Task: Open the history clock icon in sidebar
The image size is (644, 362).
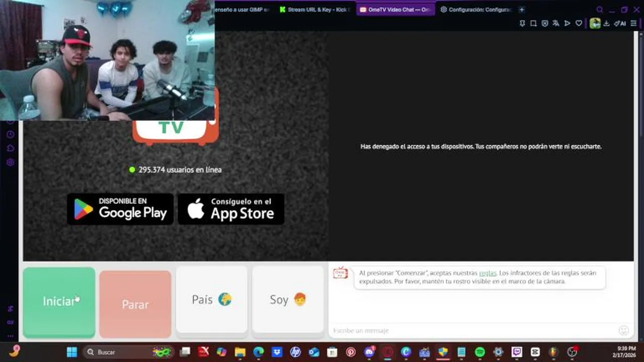Action: point(10,134)
